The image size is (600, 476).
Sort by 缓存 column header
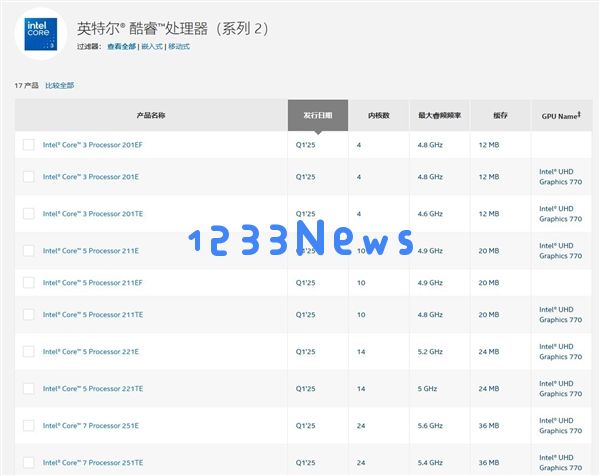[500, 115]
